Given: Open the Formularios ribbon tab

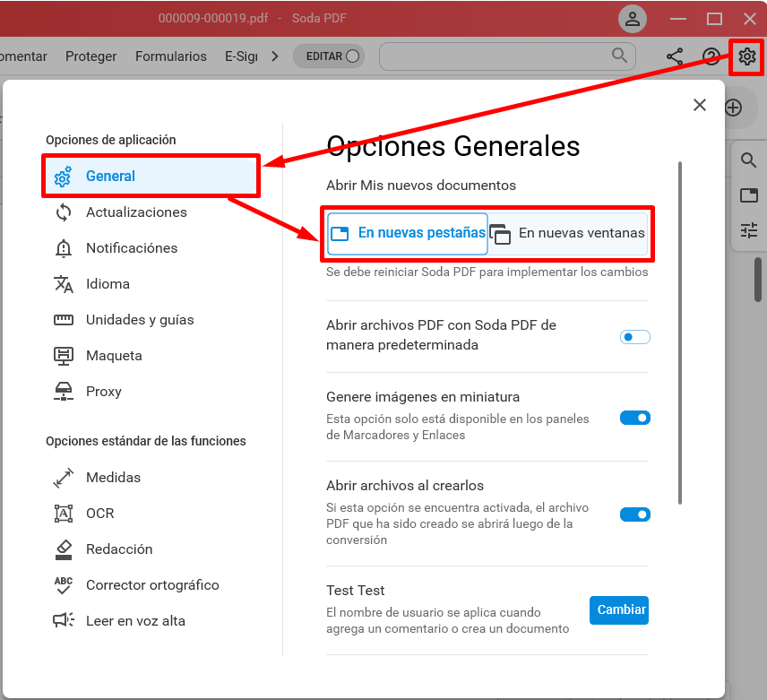Looking at the screenshot, I should click(171, 56).
